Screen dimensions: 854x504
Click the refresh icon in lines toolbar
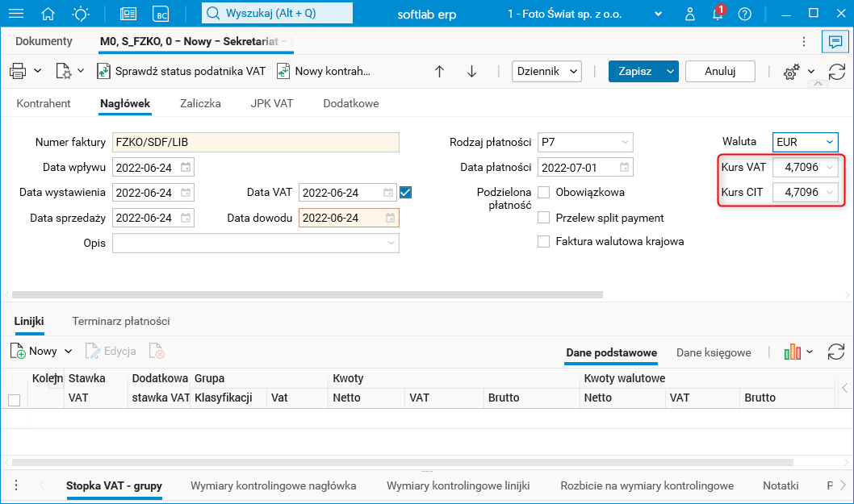[x=837, y=352]
